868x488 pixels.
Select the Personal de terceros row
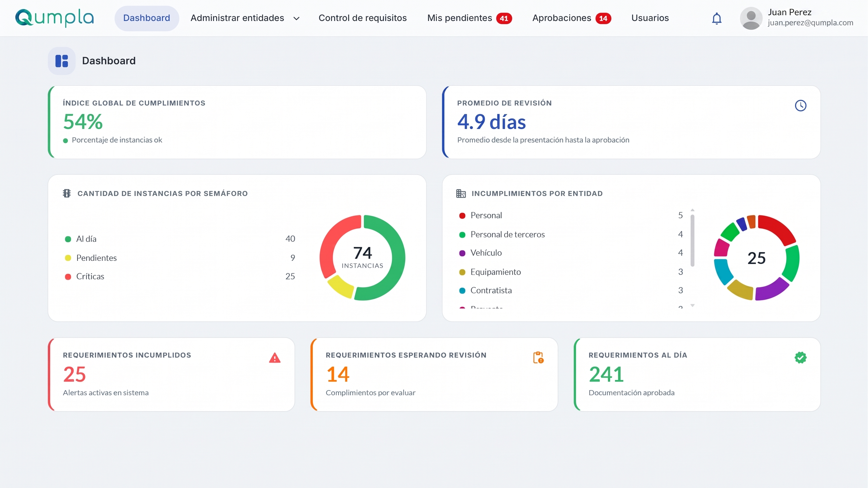pos(571,234)
